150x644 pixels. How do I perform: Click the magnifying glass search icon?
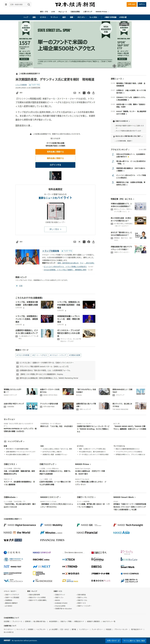29,4
